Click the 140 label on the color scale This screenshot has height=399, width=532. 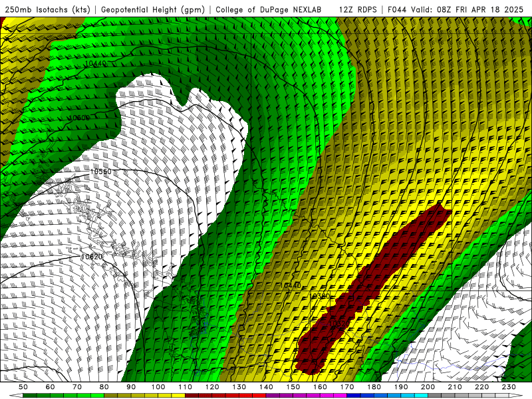pos(266,386)
